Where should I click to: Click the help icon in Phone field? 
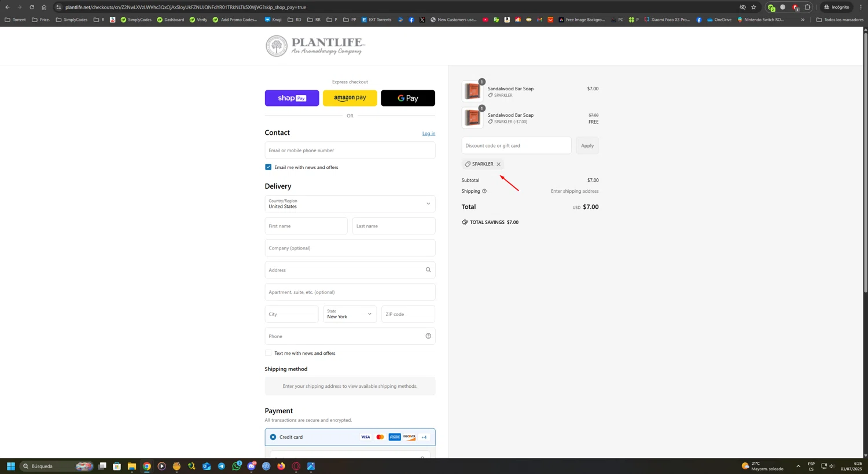tap(428, 336)
